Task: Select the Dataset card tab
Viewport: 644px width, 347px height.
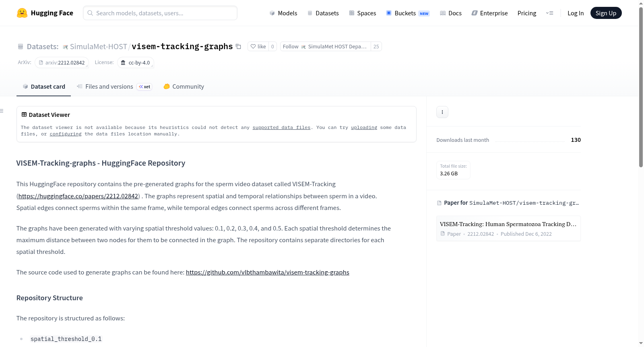Action: click(43, 86)
